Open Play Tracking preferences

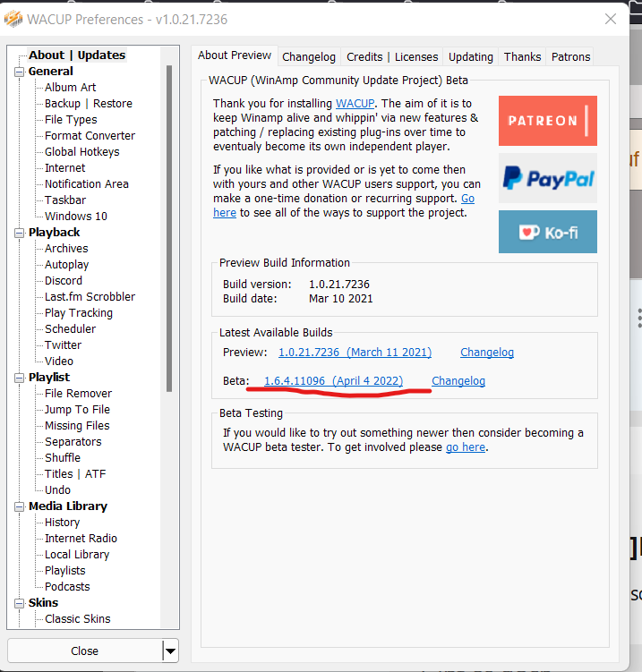pyautogui.click(x=79, y=313)
